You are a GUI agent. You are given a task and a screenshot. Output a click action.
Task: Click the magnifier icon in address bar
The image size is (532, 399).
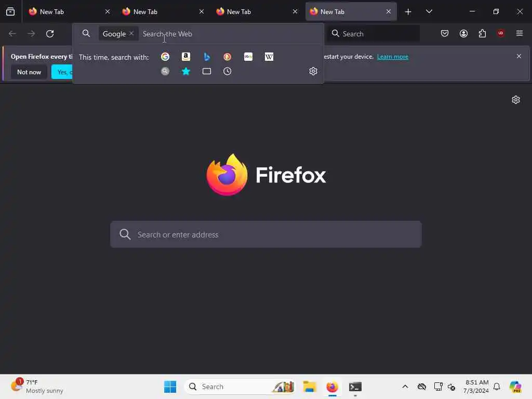click(86, 33)
